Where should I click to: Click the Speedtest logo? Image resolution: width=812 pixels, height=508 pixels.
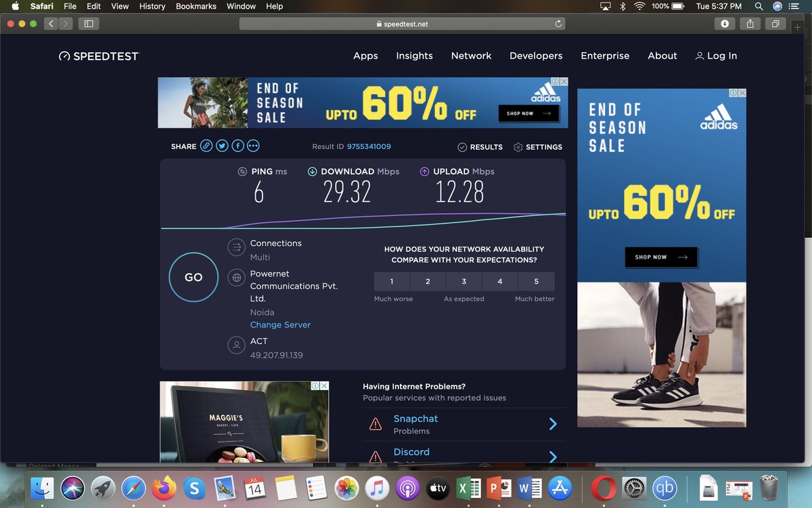tap(99, 56)
